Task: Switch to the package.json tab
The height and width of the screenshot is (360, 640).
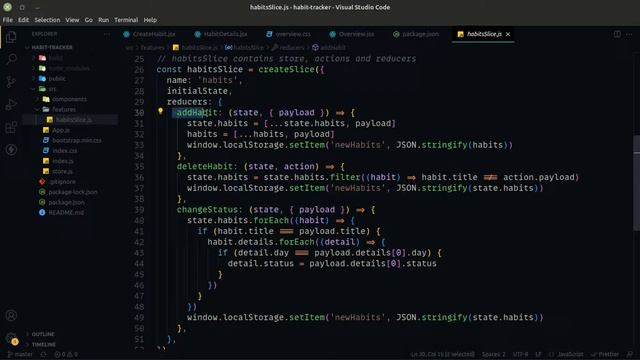Action: 416,34
